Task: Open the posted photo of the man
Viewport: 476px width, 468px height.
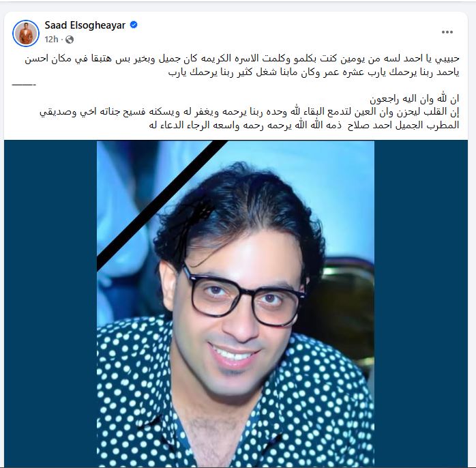Action: click(235, 304)
